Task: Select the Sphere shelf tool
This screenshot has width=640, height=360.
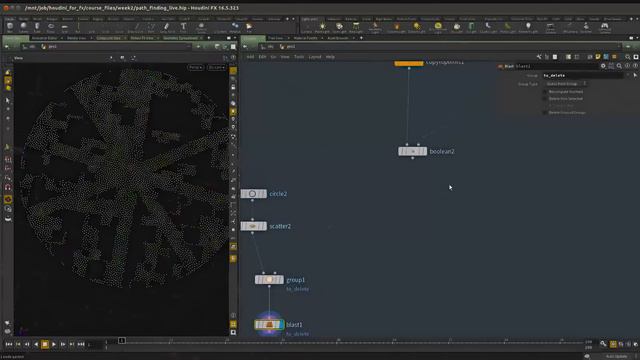Action: pyautogui.click(x=24, y=27)
